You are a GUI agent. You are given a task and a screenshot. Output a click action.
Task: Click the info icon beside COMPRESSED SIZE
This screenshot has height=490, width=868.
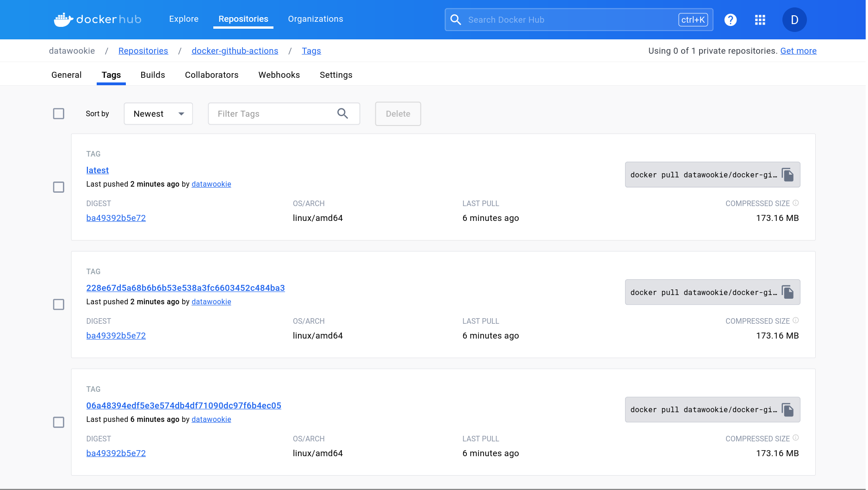click(x=795, y=202)
